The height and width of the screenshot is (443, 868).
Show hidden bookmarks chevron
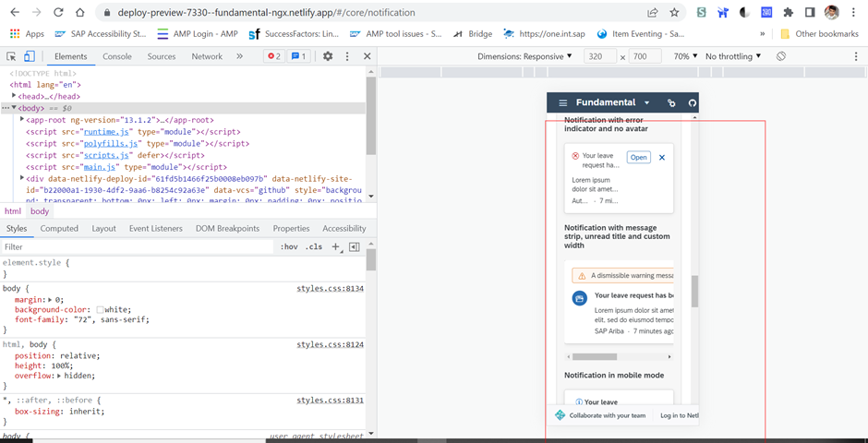pos(762,34)
